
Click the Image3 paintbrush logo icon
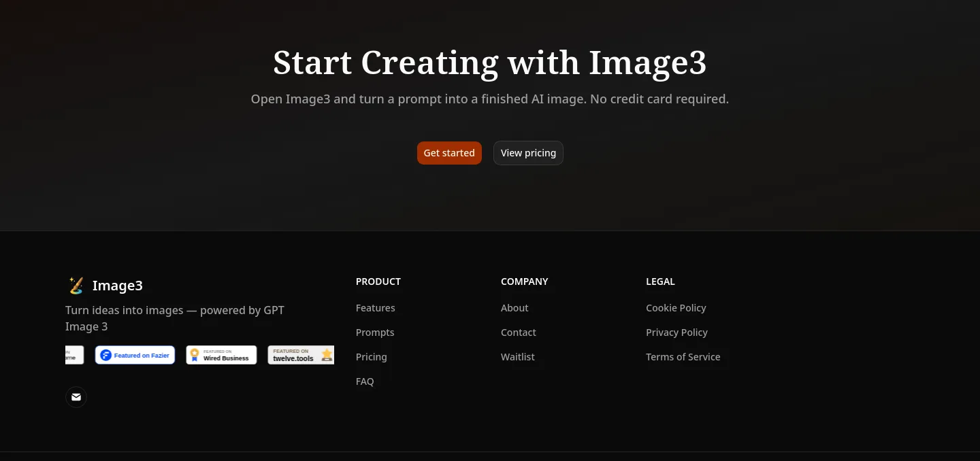[76, 286]
